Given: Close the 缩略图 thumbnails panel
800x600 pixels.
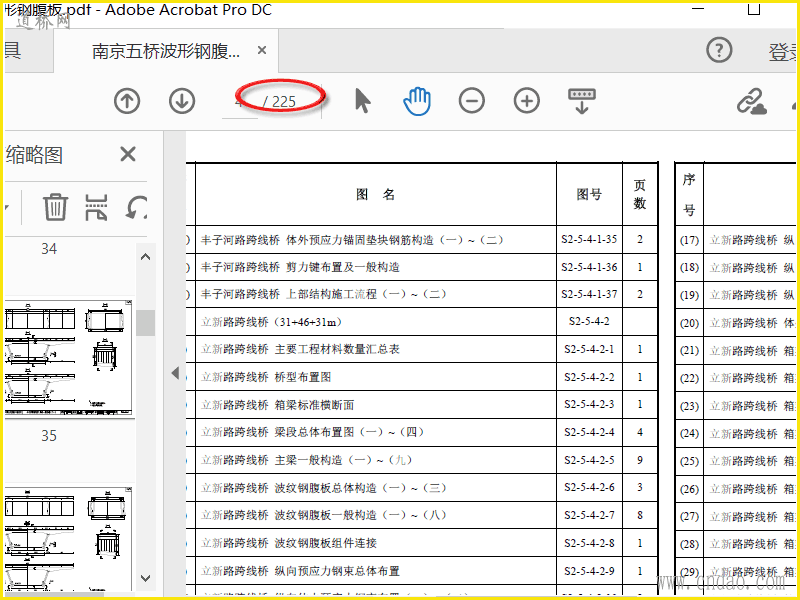Looking at the screenshot, I should click(128, 154).
